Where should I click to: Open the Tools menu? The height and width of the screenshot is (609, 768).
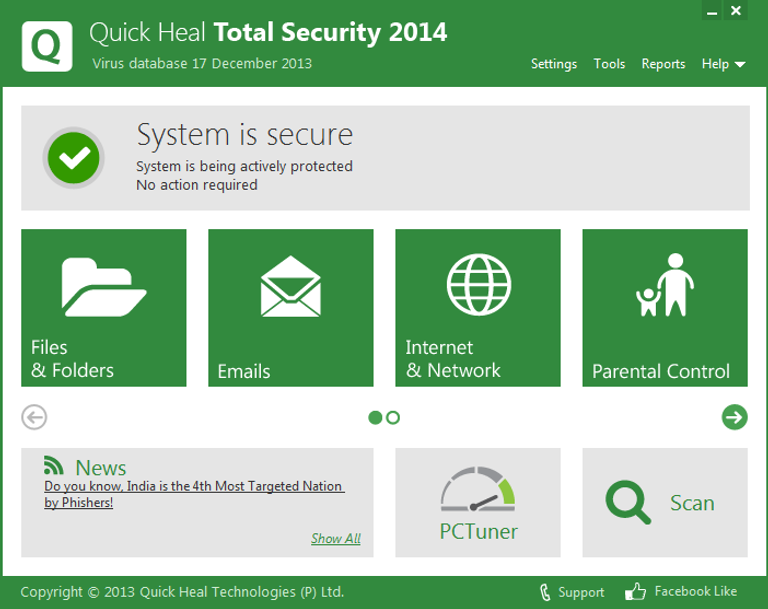(x=609, y=64)
